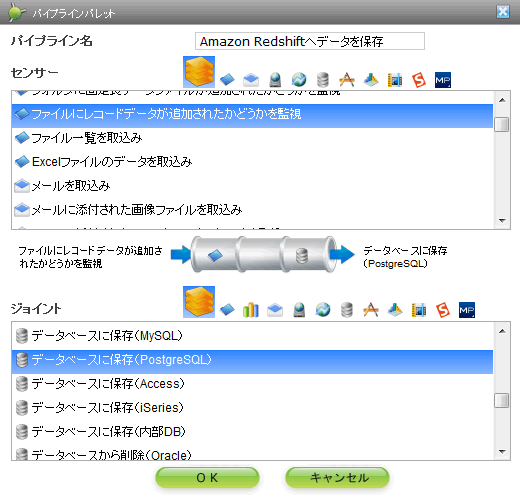This screenshot has width=520, height=497.
Task: Confirm with the OK button
Action: (x=207, y=478)
